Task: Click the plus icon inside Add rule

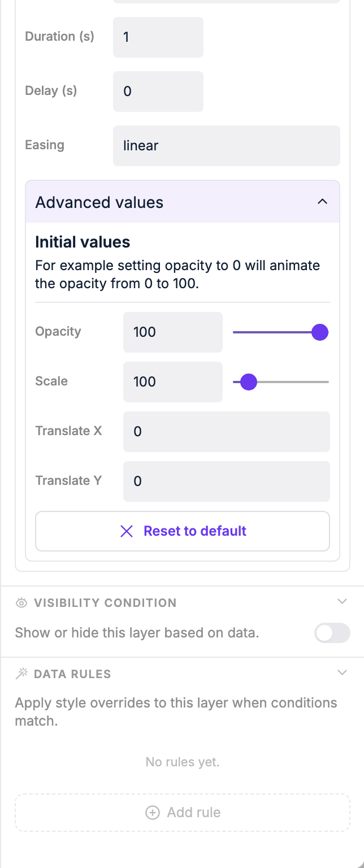Action: [153, 812]
